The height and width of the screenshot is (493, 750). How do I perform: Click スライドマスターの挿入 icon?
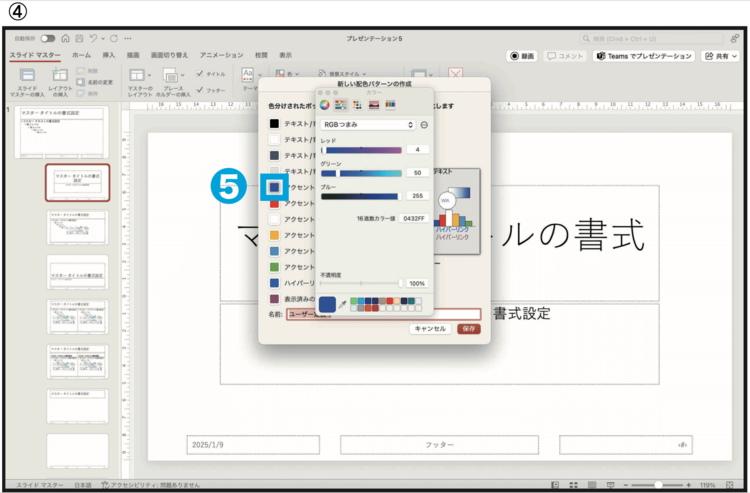(27, 75)
